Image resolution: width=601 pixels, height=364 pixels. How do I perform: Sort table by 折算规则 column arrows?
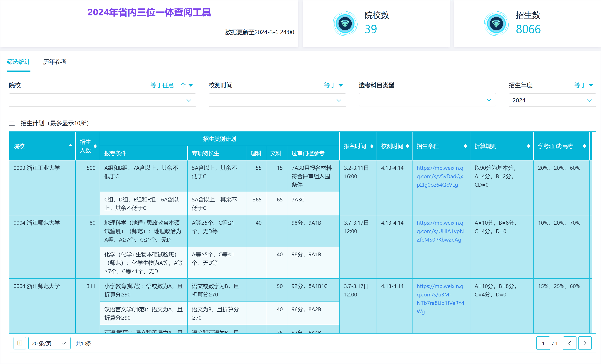point(529,146)
